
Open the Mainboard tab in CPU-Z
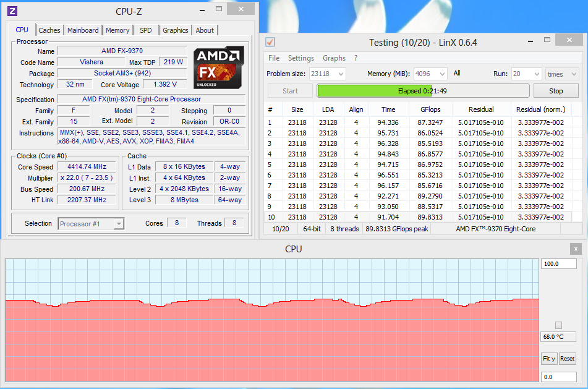coord(83,30)
